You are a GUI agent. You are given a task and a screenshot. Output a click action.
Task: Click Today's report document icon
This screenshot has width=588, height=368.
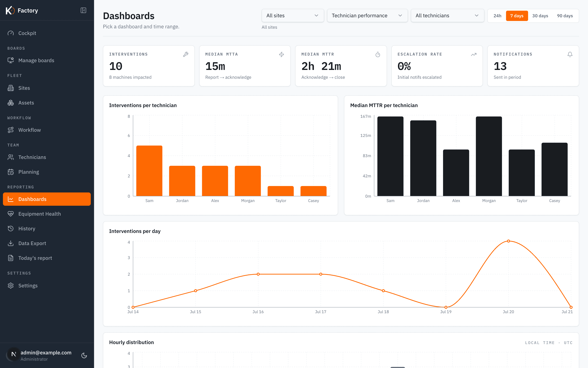(x=11, y=258)
